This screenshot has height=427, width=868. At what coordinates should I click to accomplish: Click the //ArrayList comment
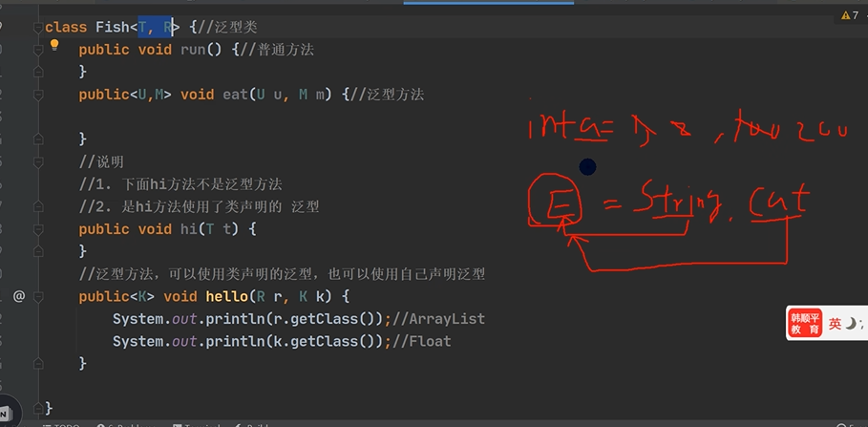tap(438, 319)
